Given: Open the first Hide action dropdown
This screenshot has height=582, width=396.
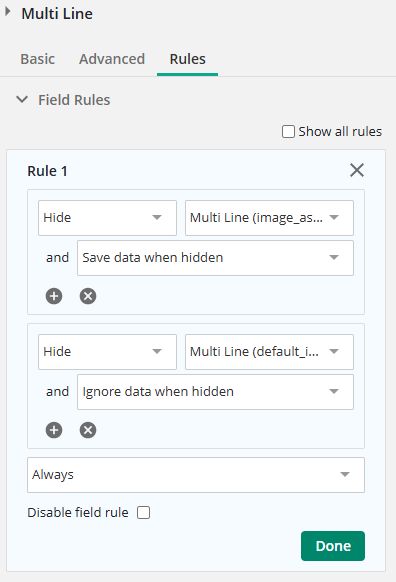Looking at the screenshot, I should pos(107,218).
